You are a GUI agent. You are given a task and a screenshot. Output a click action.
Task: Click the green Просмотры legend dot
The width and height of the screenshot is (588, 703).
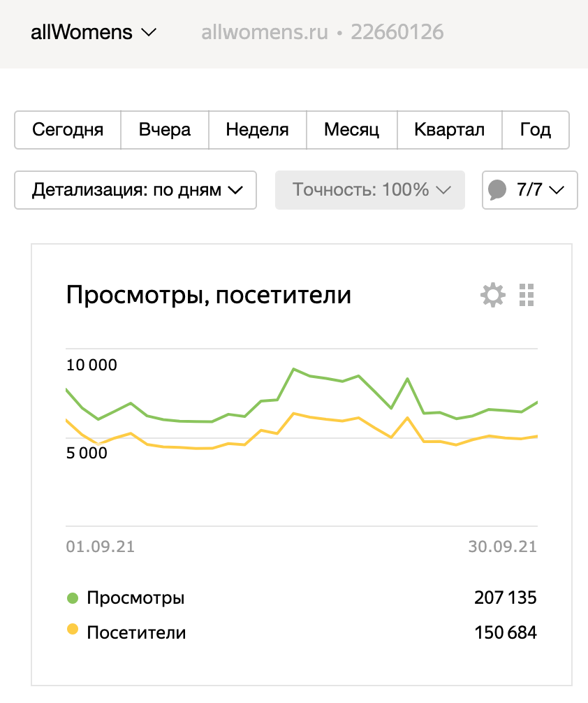point(72,598)
